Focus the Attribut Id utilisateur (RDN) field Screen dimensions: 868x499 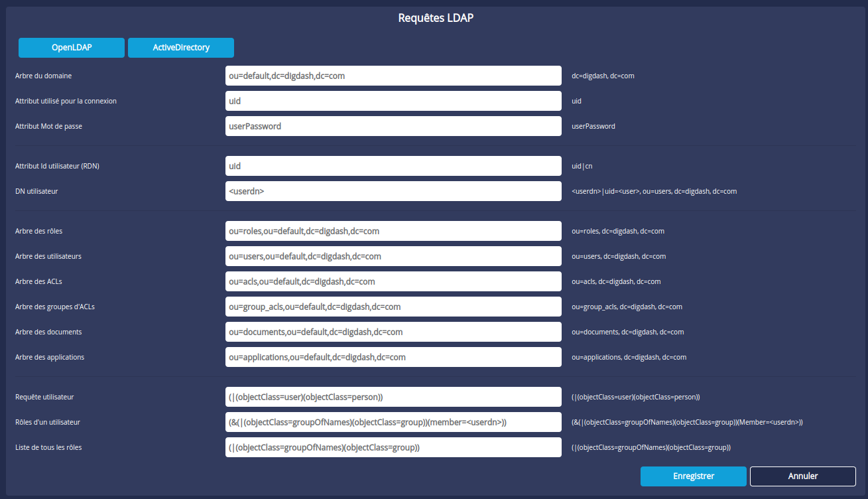(393, 165)
